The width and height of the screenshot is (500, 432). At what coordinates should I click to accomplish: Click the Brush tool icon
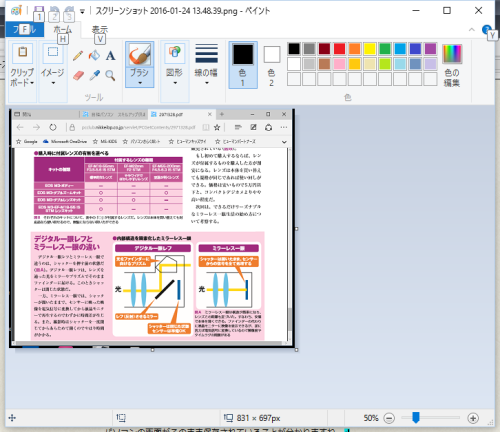(x=140, y=54)
